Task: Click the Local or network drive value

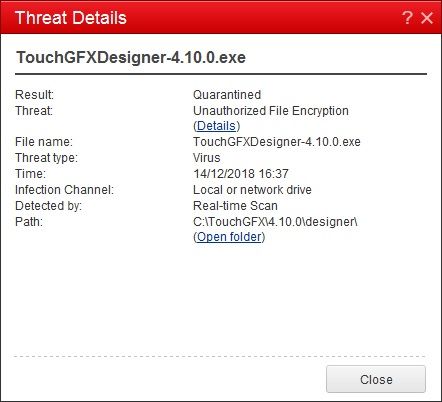Action: 252,190
